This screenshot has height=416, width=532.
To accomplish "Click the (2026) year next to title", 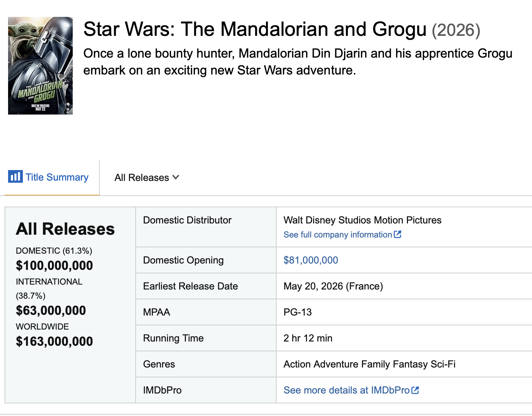I will (x=456, y=30).
